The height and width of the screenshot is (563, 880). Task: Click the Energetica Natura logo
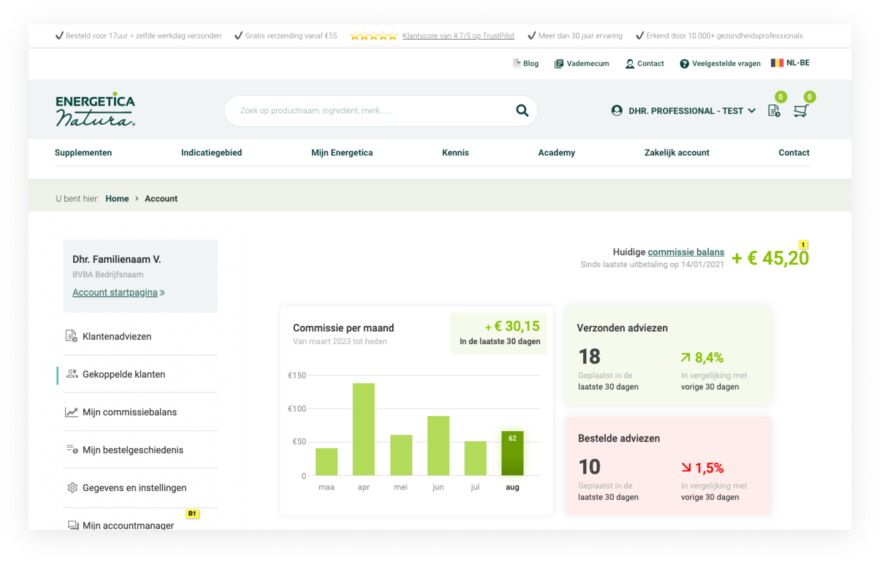(95, 110)
